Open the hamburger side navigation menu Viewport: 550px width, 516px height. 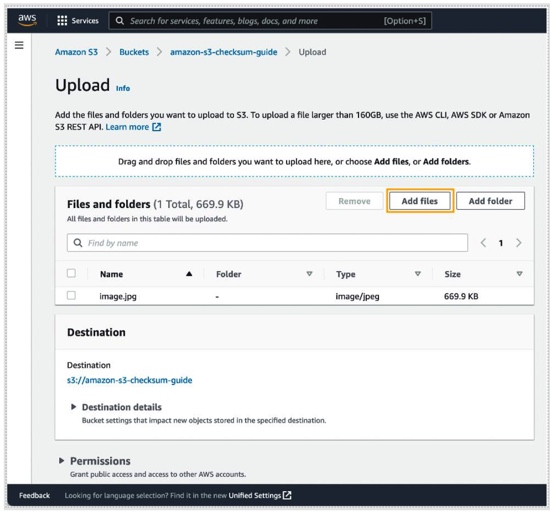(19, 45)
